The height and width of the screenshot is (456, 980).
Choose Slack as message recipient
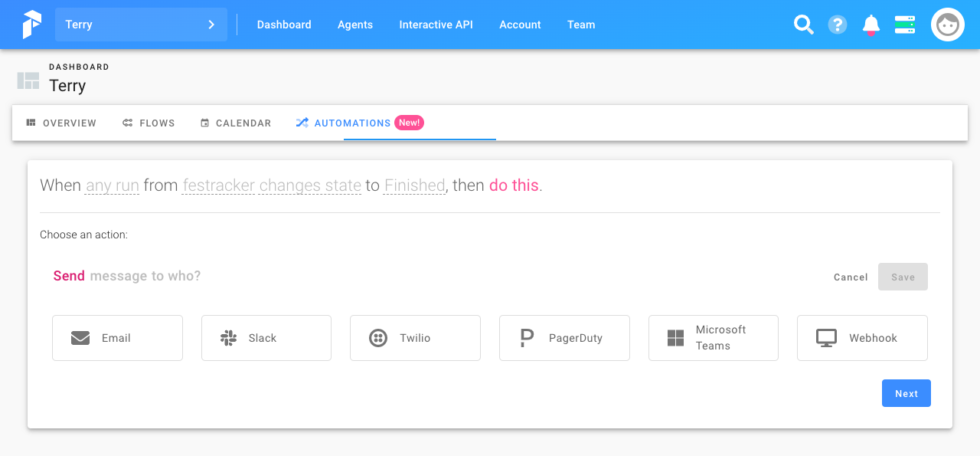(266, 338)
